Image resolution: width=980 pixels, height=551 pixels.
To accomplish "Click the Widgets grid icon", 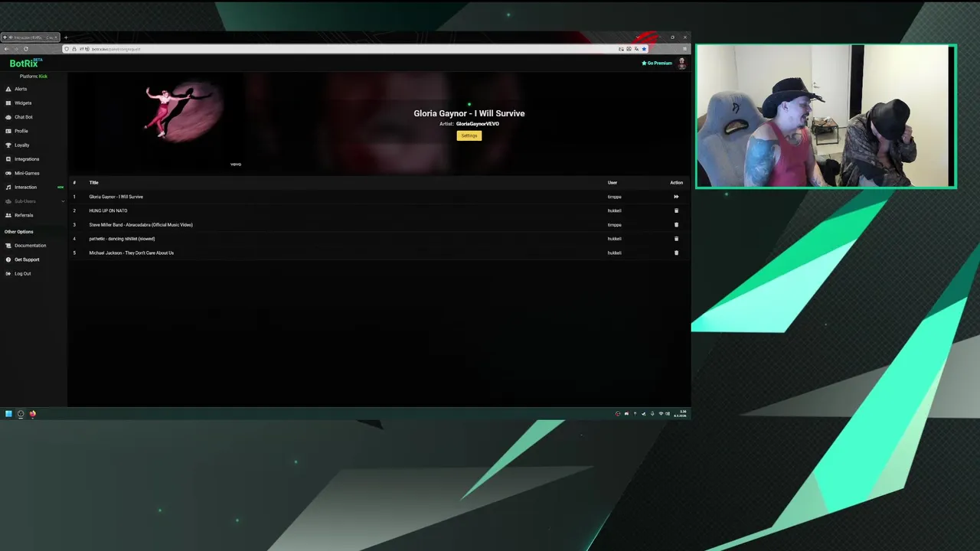I will [8, 103].
